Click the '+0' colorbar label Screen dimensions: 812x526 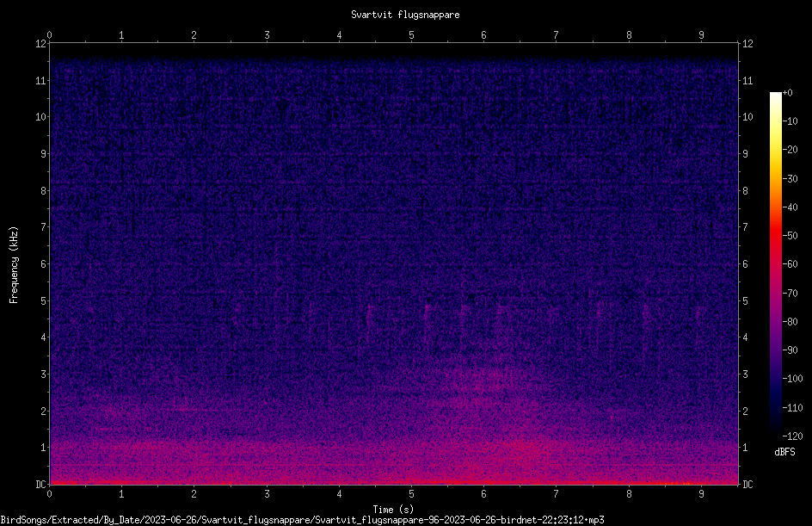(x=787, y=93)
